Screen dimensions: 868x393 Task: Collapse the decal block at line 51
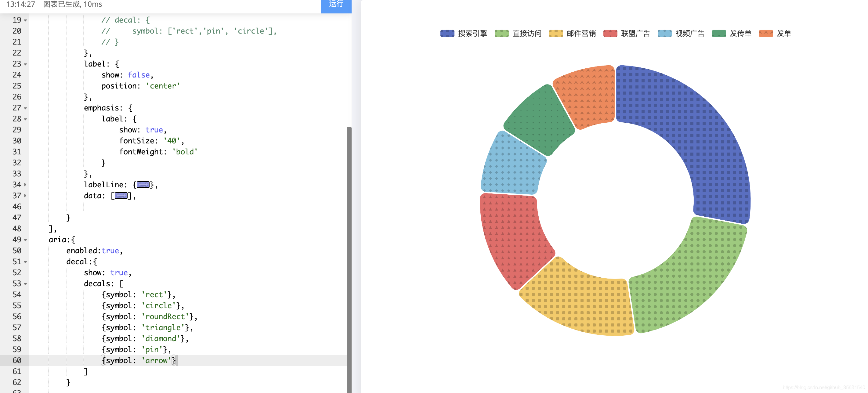click(25, 262)
